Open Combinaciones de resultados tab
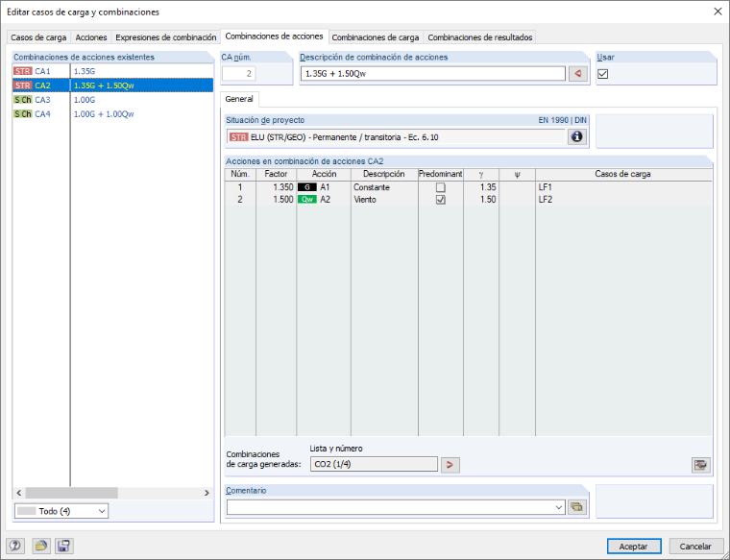730x560 pixels. click(x=480, y=37)
